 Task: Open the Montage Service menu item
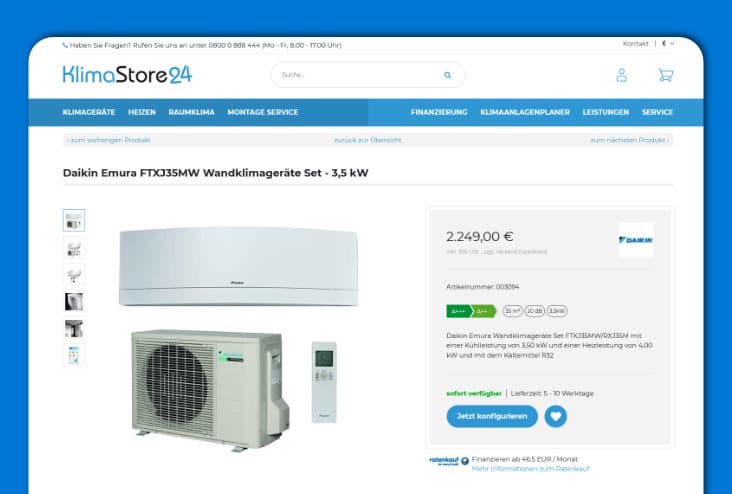[x=262, y=112]
